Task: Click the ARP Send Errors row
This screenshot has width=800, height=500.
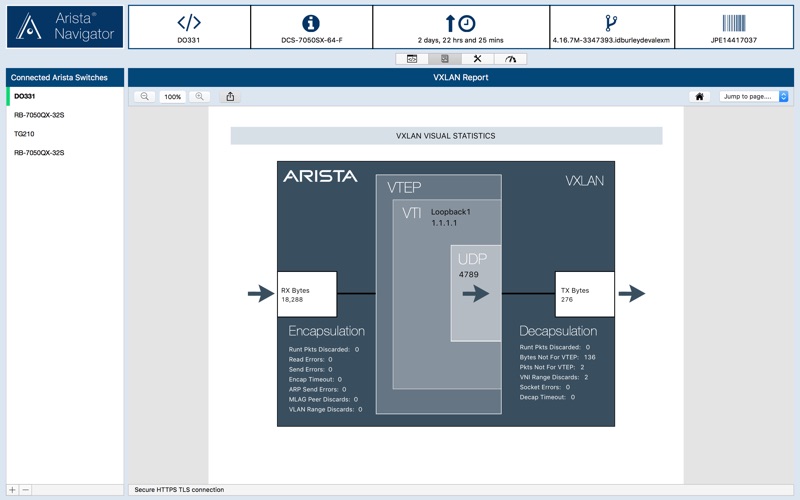Action: pos(317,389)
